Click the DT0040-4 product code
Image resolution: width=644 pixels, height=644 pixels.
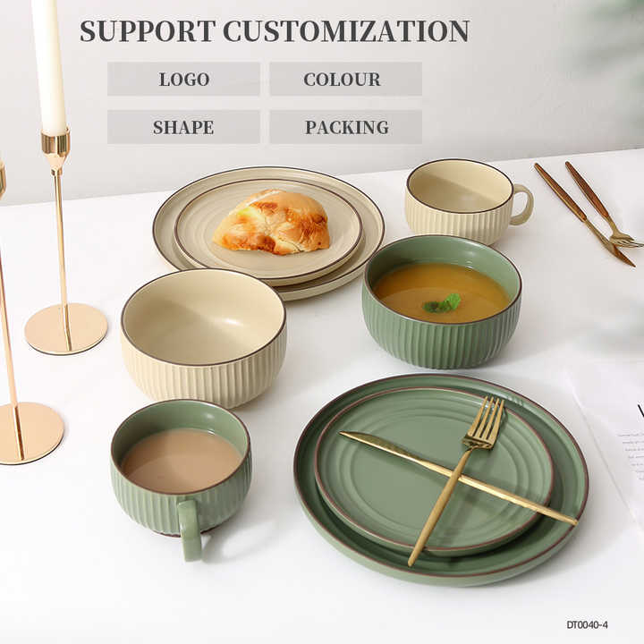coord(587,624)
